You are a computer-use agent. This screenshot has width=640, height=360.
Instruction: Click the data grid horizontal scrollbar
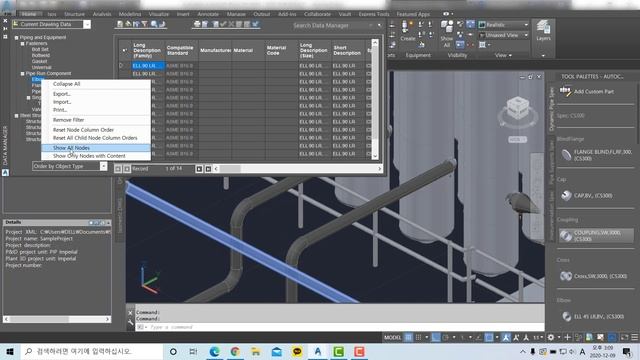pos(298,169)
